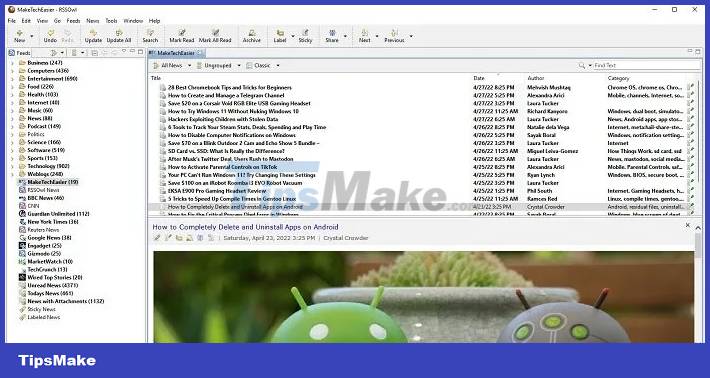Click the New York Times feed icon
This screenshot has width=710, height=378.
[22, 222]
